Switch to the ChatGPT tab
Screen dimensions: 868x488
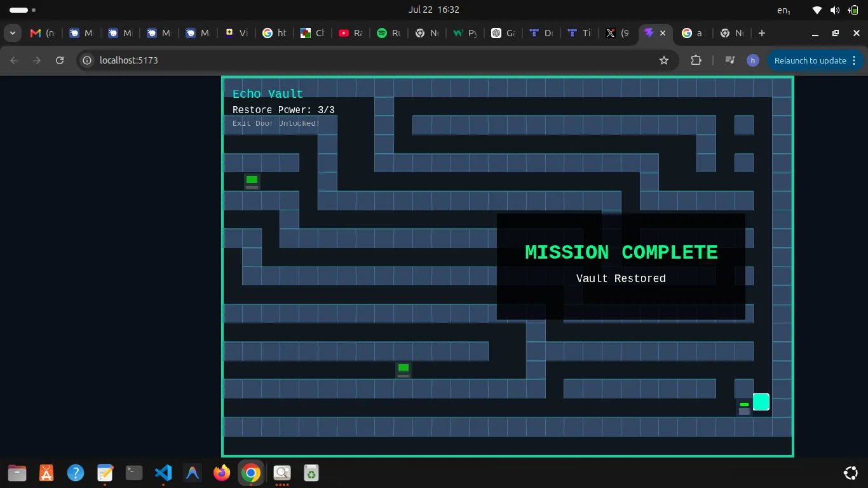click(x=503, y=33)
